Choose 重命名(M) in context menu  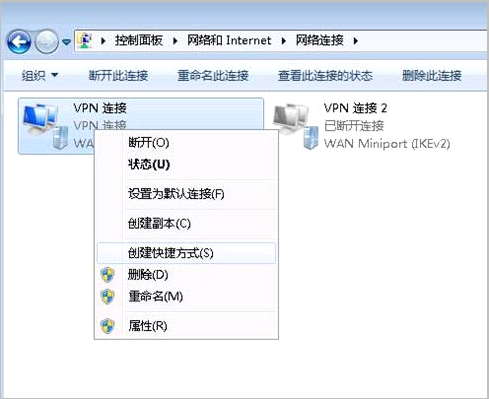click(x=186, y=296)
